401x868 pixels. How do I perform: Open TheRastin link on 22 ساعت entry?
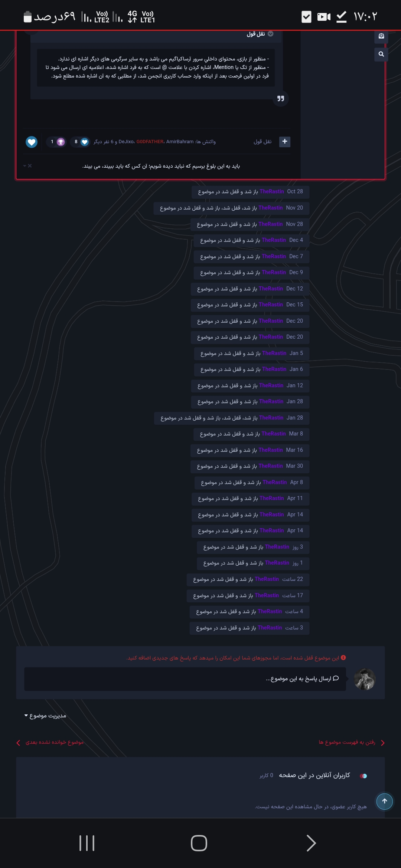coord(267,579)
